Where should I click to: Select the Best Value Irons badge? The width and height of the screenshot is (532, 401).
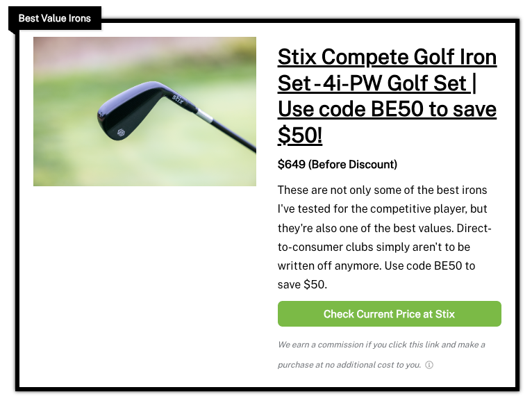click(x=55, y=18)
